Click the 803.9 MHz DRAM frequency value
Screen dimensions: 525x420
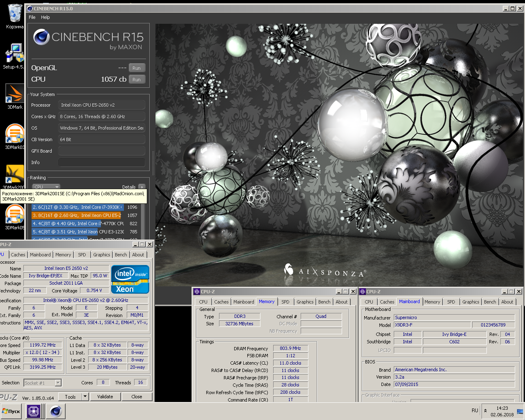(290, 348)
